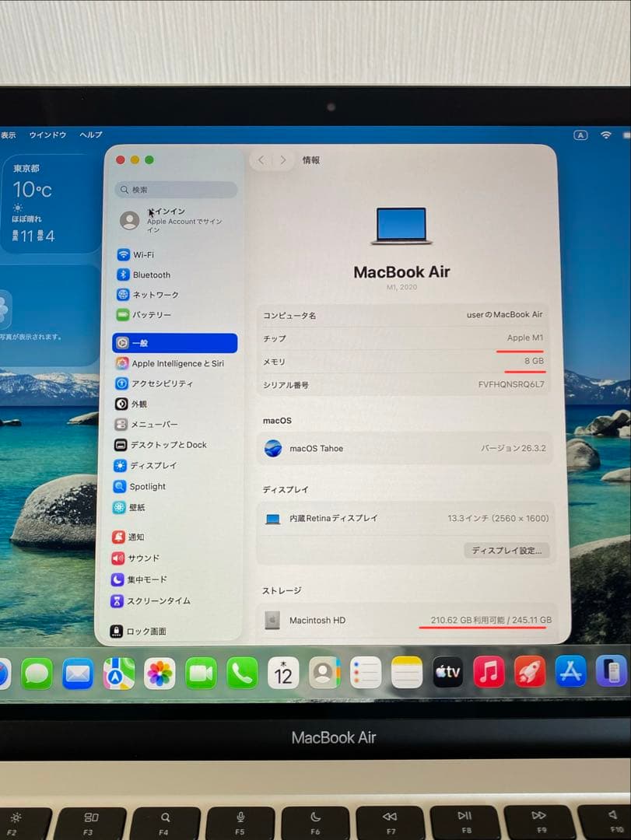Click the メモリ value 8 GB
This screenshot has height=840, width=631.
(x=534, y=361)
